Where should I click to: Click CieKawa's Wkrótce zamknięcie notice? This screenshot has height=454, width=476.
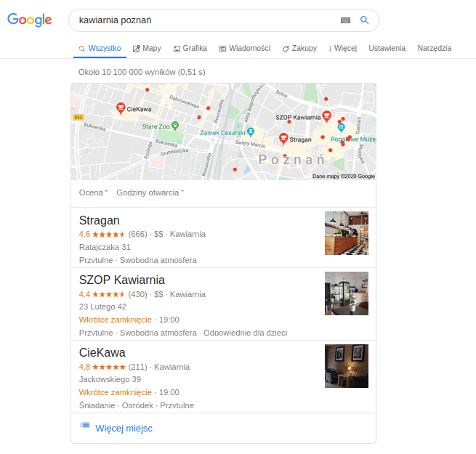(x=115, y=392)
